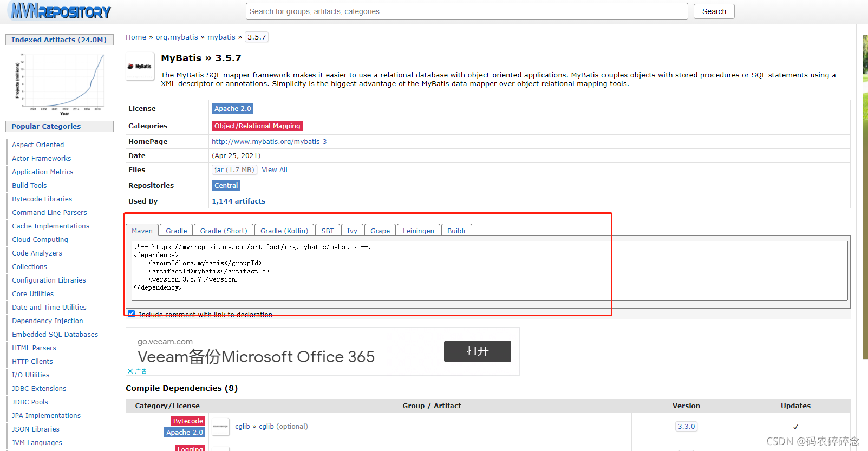
Task: Click the indexed artifacts growth chart
Action: tap(60, 84)
